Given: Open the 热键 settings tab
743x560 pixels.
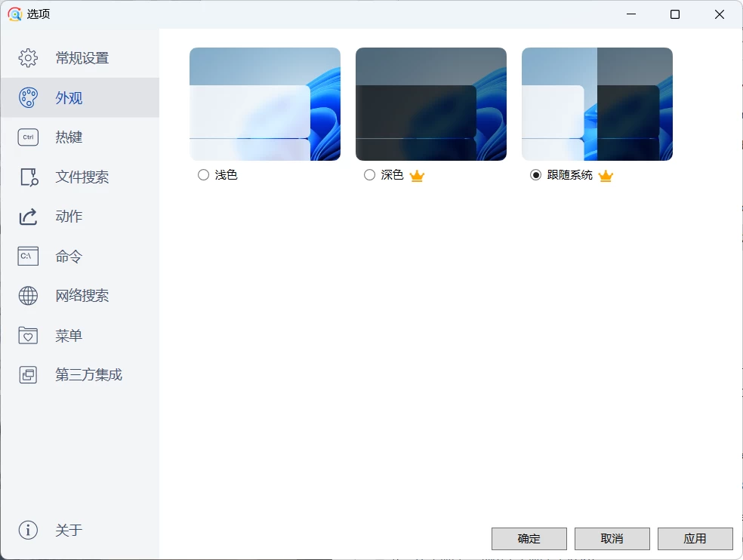Looking at the screenshot, I should pyautogui.click(x=79, y=137).
